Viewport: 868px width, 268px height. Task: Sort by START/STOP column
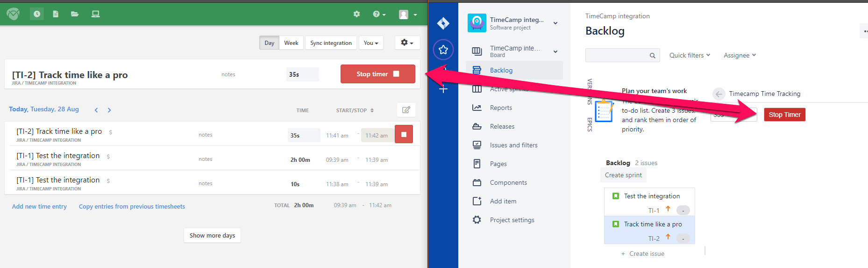[355, 110]
